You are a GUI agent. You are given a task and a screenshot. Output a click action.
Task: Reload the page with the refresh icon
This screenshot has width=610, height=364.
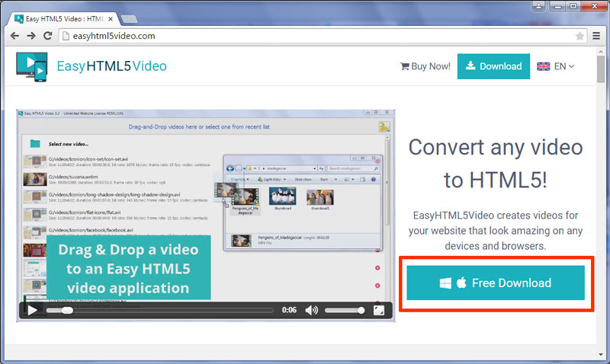[x=47, y=36]
